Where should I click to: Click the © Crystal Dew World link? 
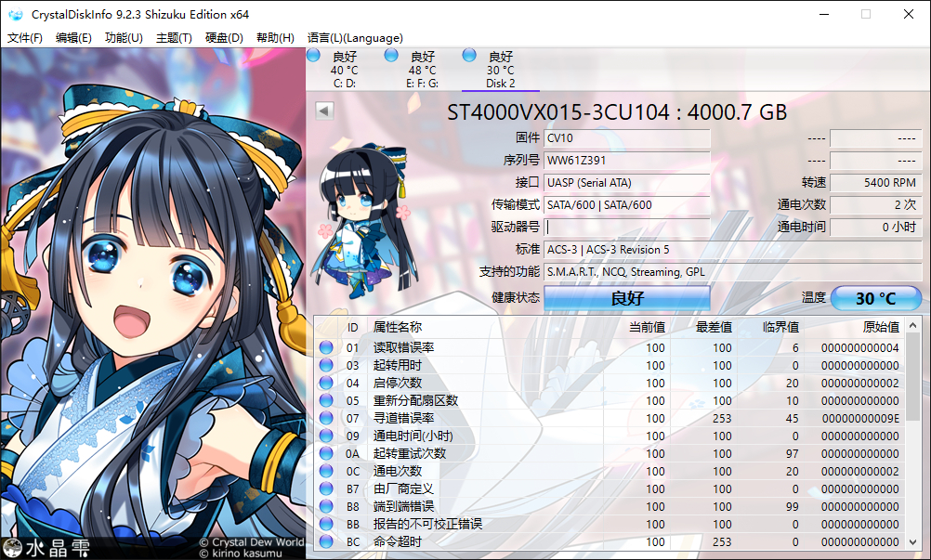coord(252,542)
